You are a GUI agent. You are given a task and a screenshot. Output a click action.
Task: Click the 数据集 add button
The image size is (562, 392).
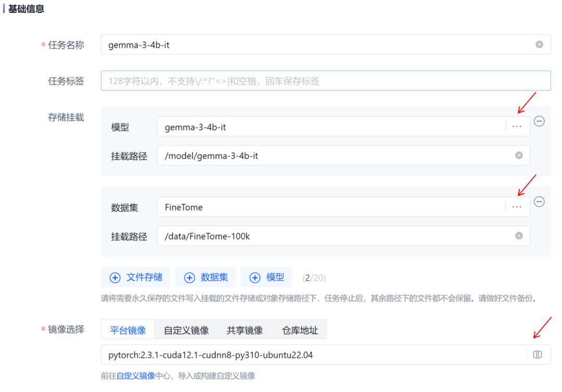coord(206,277)
